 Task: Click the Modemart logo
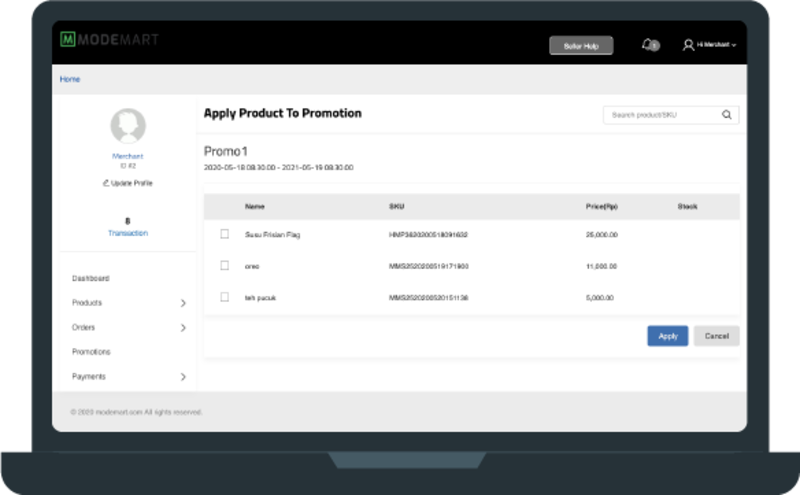point(109,39)
